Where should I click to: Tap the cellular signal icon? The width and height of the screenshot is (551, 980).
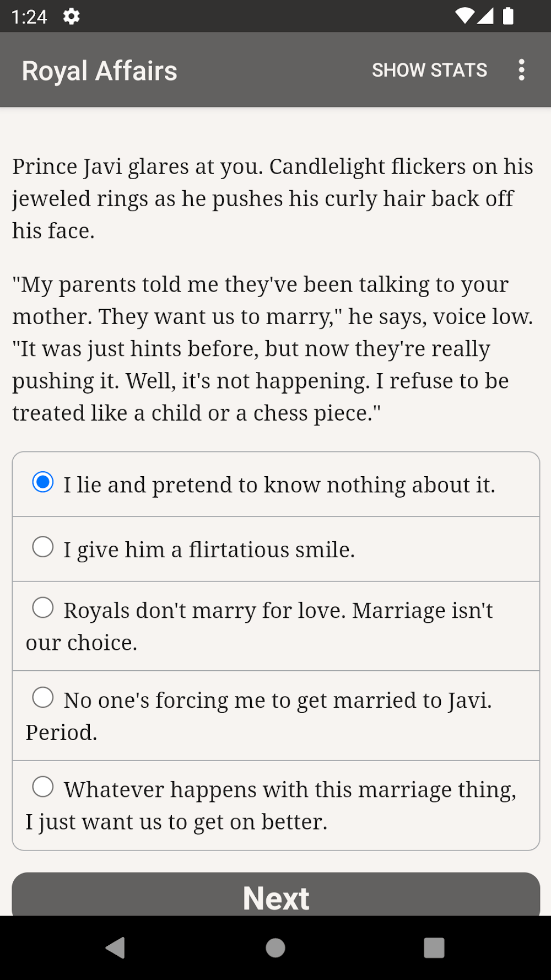point(485,16)
